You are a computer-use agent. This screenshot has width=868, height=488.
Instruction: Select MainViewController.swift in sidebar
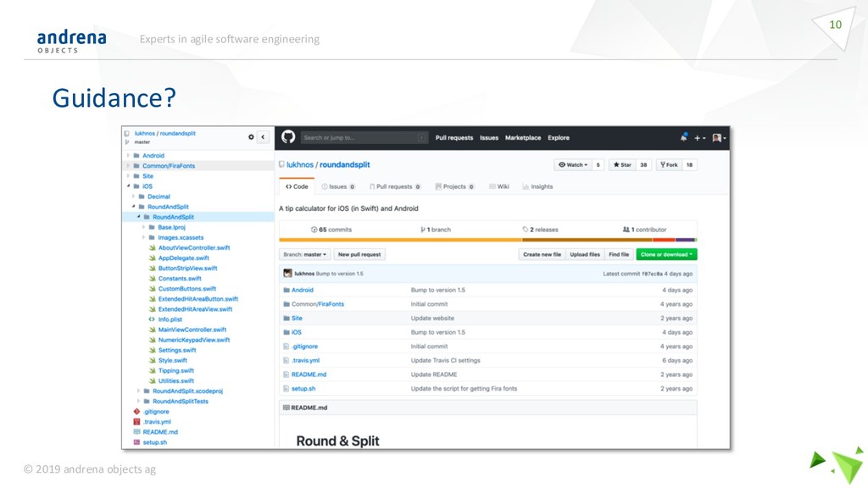tap(192, 330)
